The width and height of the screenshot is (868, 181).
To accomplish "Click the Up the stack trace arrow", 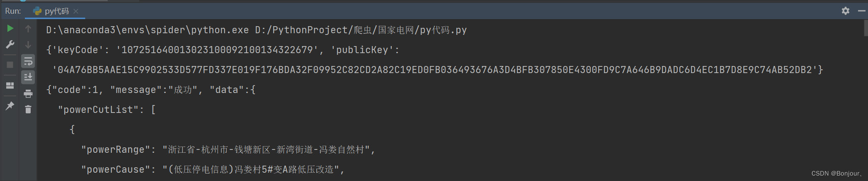I will 28,29.
